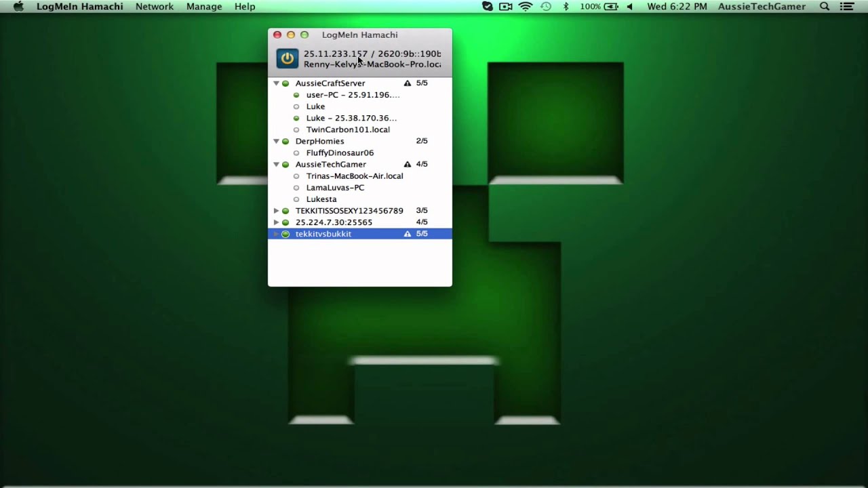This screenshot has height=488, width=868.
Task: Click the screen recording camera icon
Action: pyautogui.click(x=505, y=6)
